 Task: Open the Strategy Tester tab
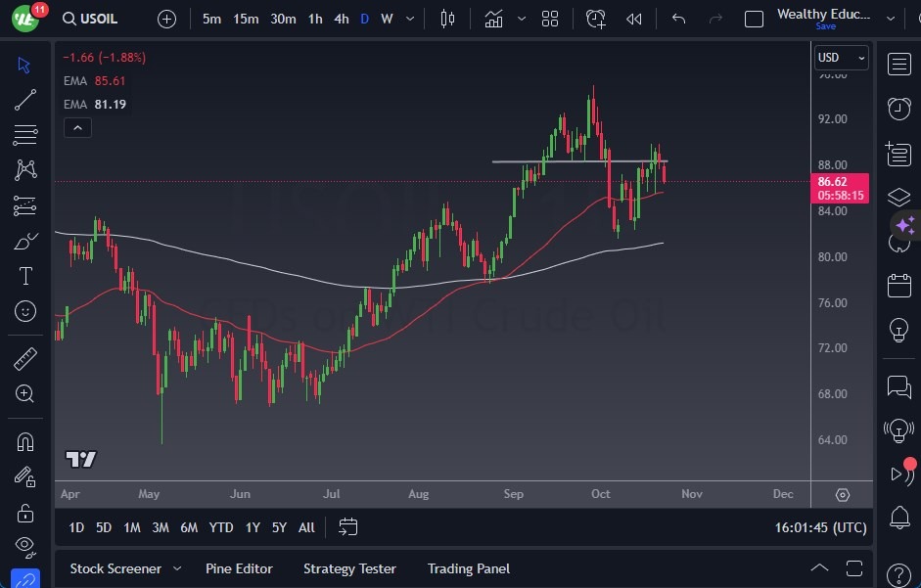pyautogui.click(x=349, y=568)
